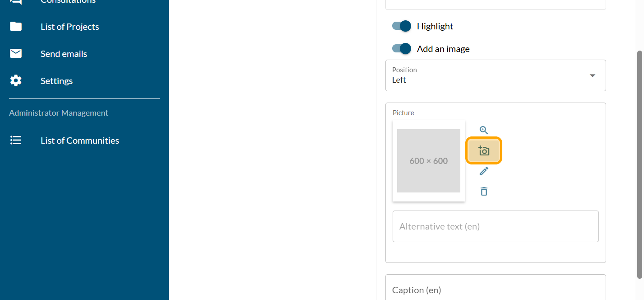Click the add photo camera icon
644x300 pixels.
point(484,150)
